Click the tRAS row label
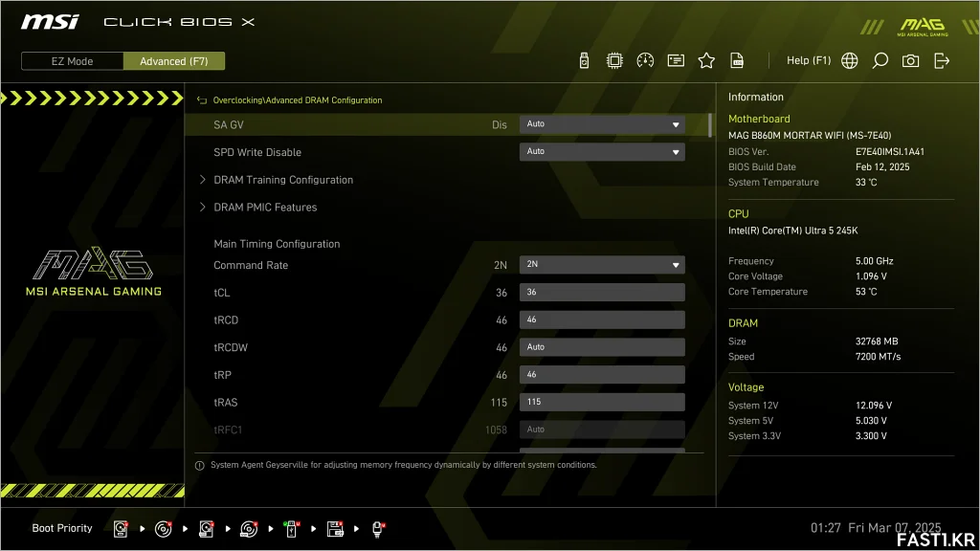980x551 pixels. (226, 403)
